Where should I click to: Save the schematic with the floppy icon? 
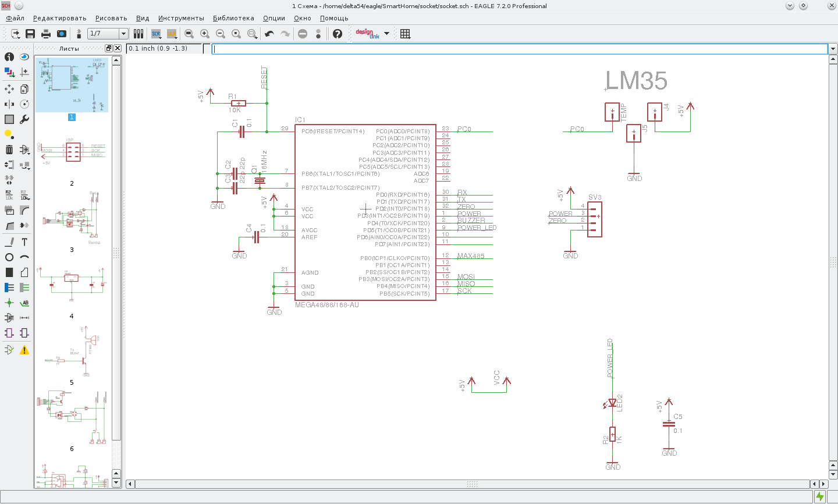[x=30, y=34]
